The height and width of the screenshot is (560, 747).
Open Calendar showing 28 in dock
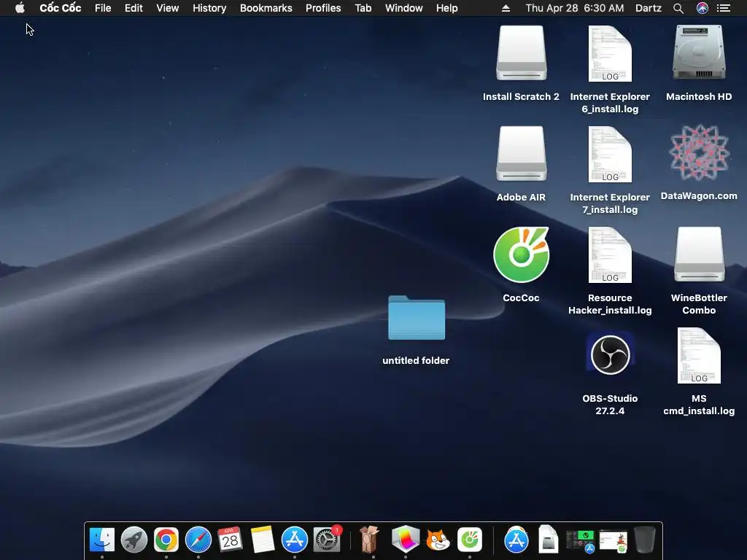230,540
